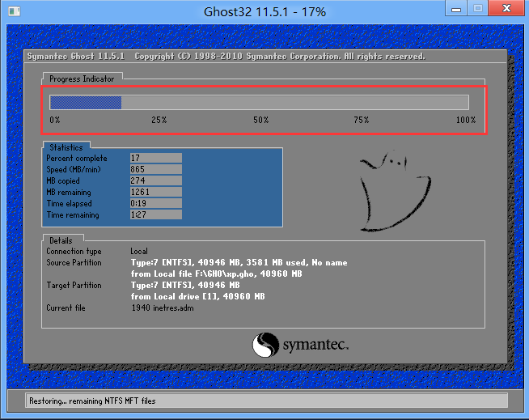Click the Time remaining value field
This screenshot has width=529, height=420.
click(155, 215)
